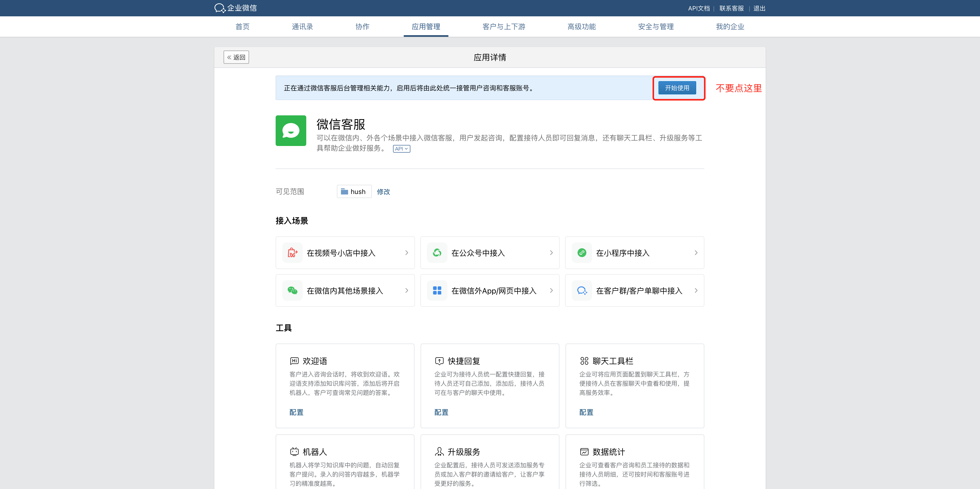Image resolution: width=980 pixels, height=489 pixels.
Task: Click the hush department tag
Action: click(354, 191)
